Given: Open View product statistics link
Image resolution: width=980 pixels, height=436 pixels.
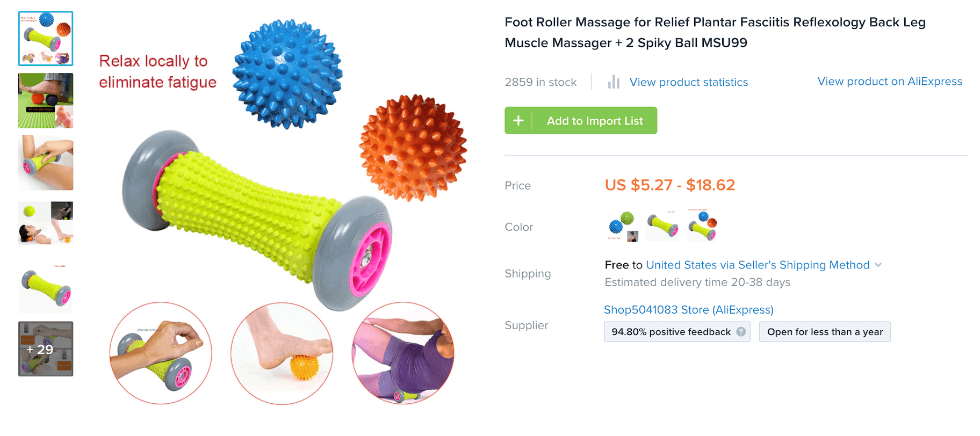Looking at the screenshot, I should [689, 82].
